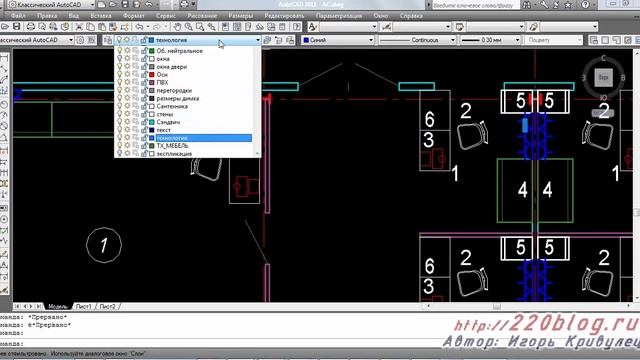Click the Zoom Previous icon

211,27
